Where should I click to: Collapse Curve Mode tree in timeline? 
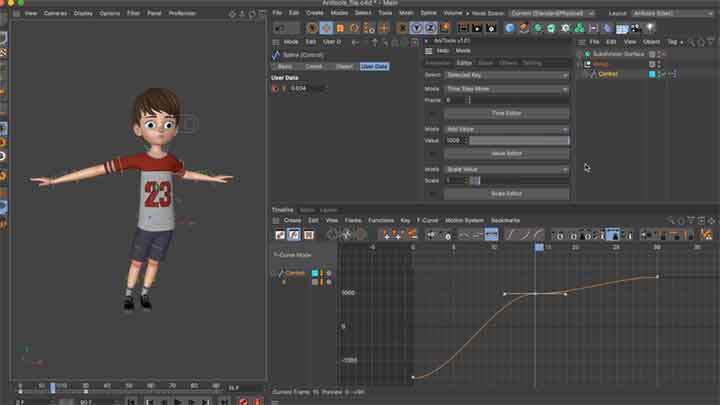coord(276,255)
